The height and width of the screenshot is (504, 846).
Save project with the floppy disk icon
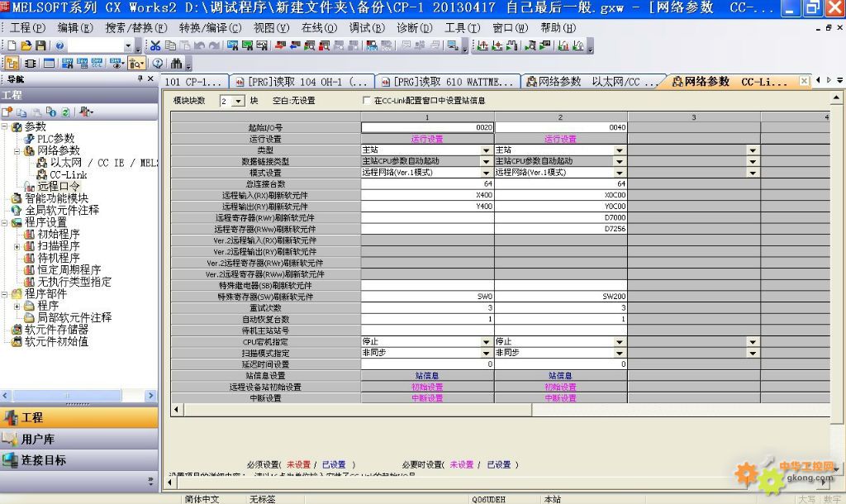(x=40, y=46)
